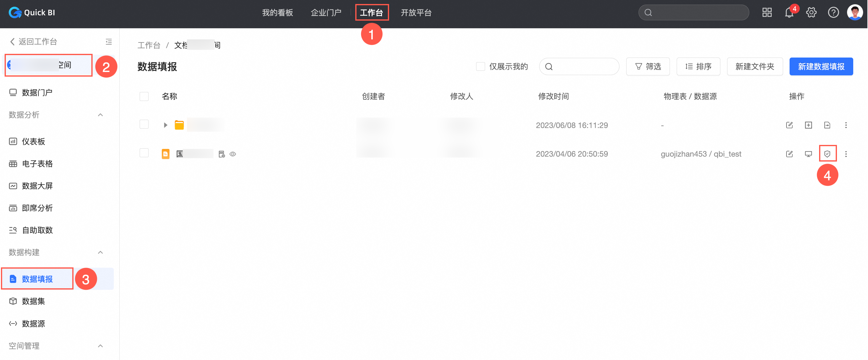The image size is (868, 360).
Task: Collapse the 数据构建 sidebar section
Action: [100, 253]
